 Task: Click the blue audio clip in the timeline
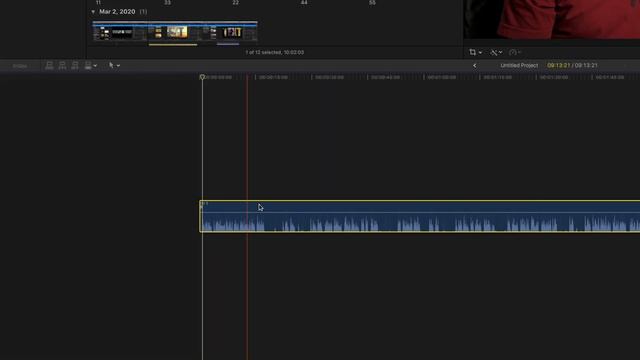coord(420,216)
